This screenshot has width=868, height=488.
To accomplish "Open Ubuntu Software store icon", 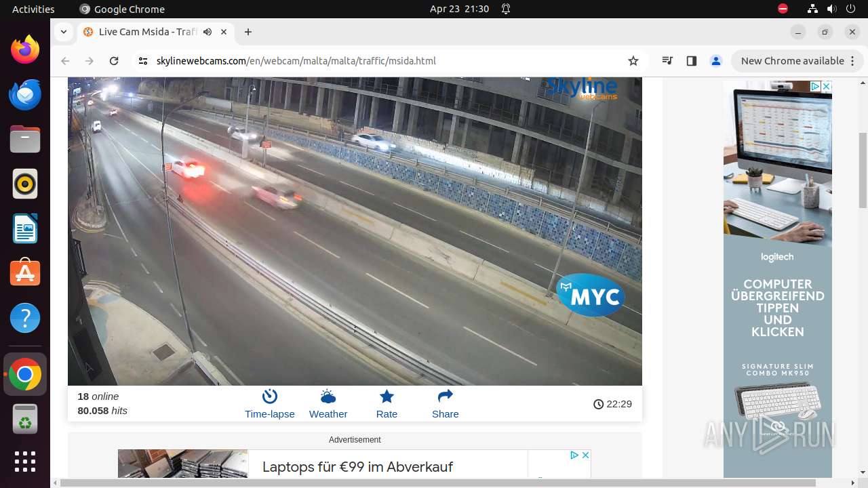I will [25, 274].
